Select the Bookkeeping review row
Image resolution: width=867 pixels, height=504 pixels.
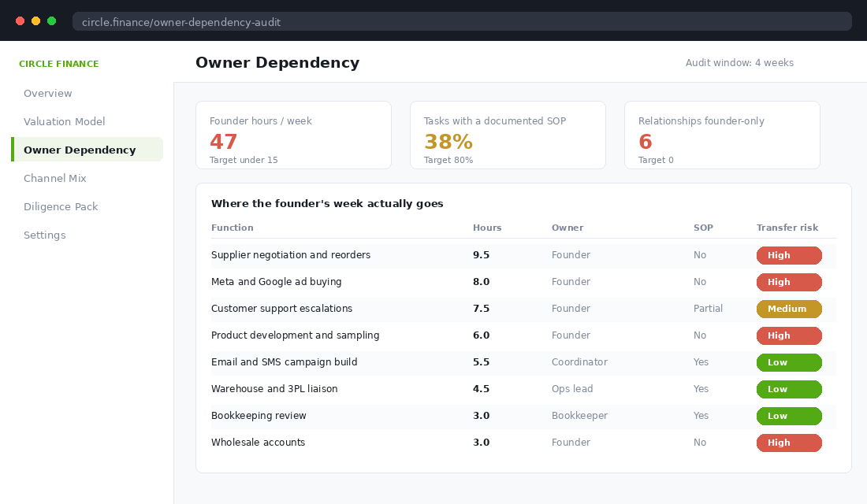coord(523,416)
